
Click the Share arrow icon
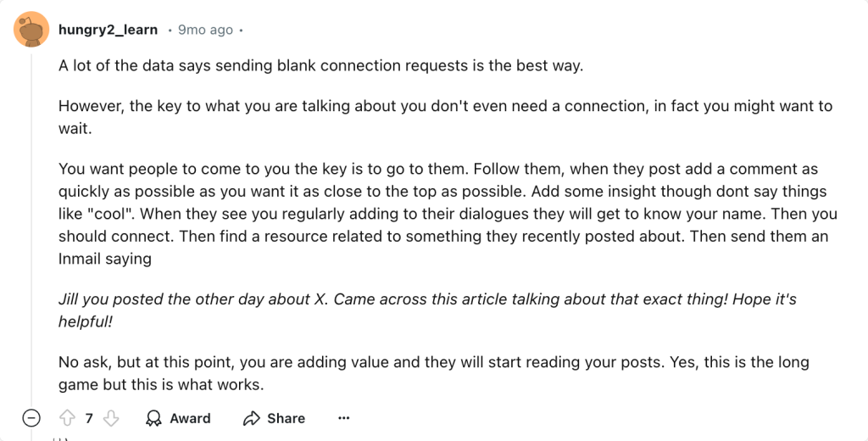pyautogui.click(x=251, y=418)
